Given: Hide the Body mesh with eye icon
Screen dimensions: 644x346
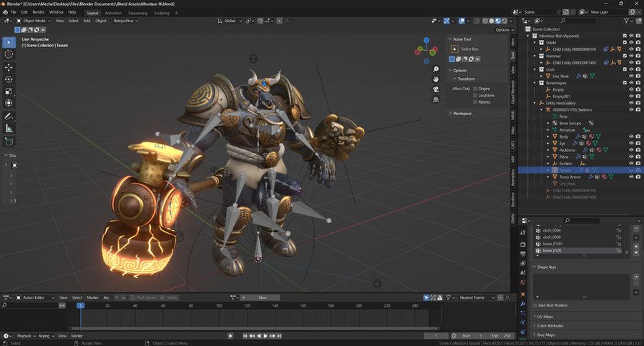Looking at the screenshot, I should (x=631, y=137).
